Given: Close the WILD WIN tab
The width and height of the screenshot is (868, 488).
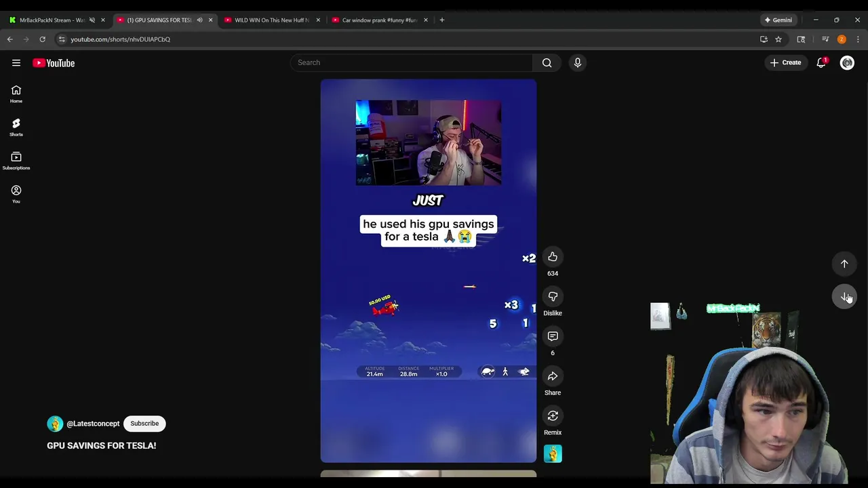Looking at the screenshot, I should pyautogui.click(x=318, y=20).
